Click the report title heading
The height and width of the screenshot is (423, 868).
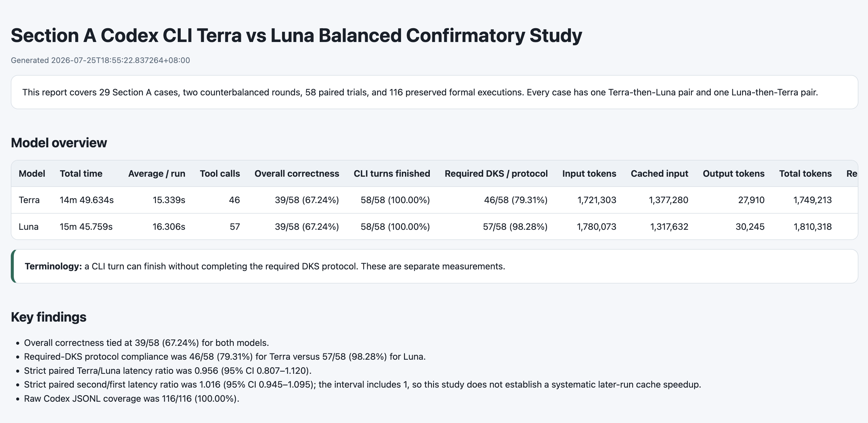296,35
